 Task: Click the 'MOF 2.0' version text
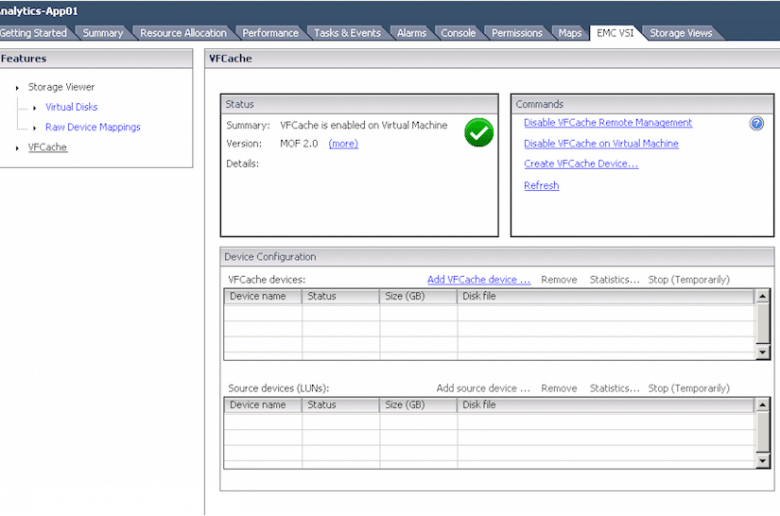pyautogui.click(x=299, y=143)
